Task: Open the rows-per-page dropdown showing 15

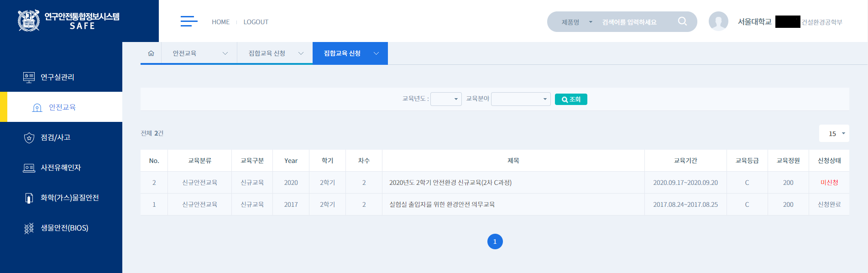Action: (834, 134)
